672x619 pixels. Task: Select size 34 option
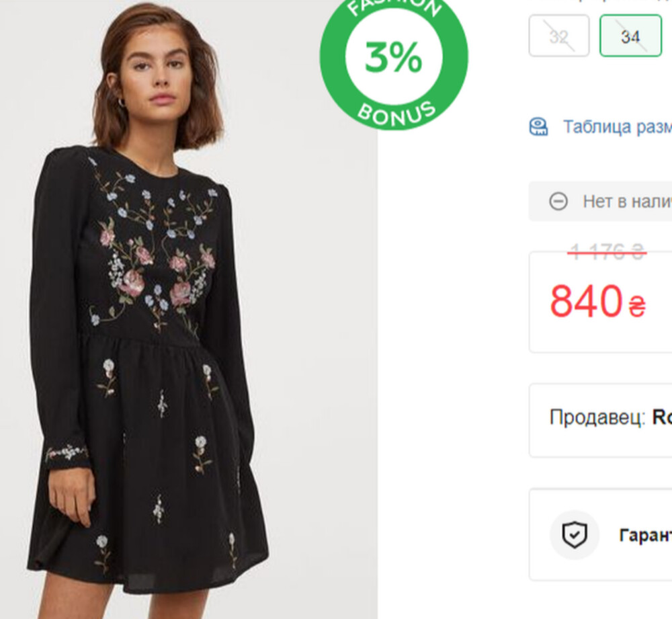coord(630,36)
